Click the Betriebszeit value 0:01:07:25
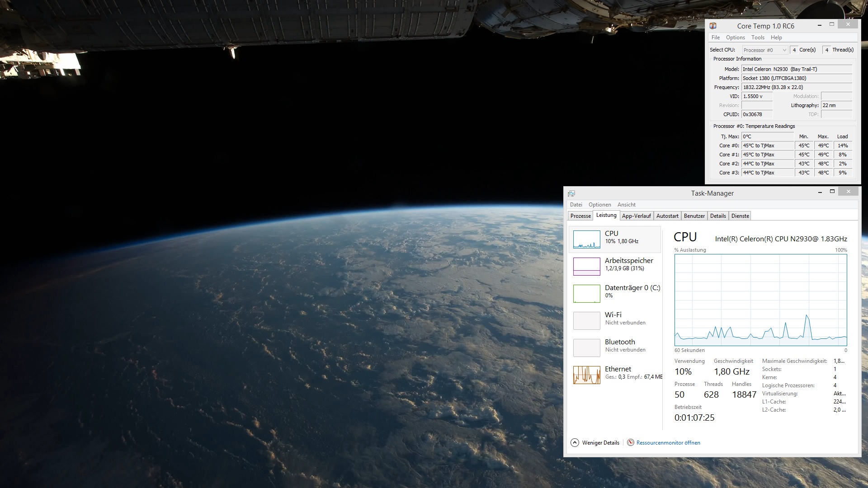Screen dimensions: 868x488 pos(694,418)
